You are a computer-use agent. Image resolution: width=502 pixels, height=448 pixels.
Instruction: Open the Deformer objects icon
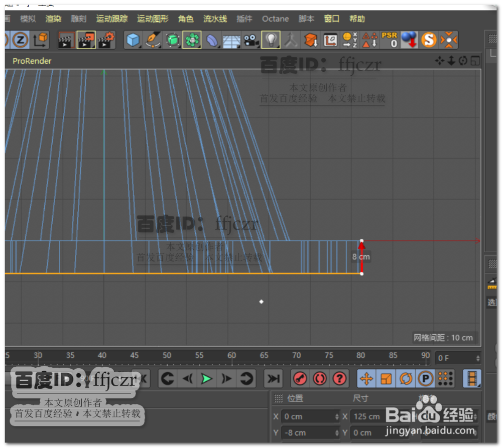pos(212,40)
